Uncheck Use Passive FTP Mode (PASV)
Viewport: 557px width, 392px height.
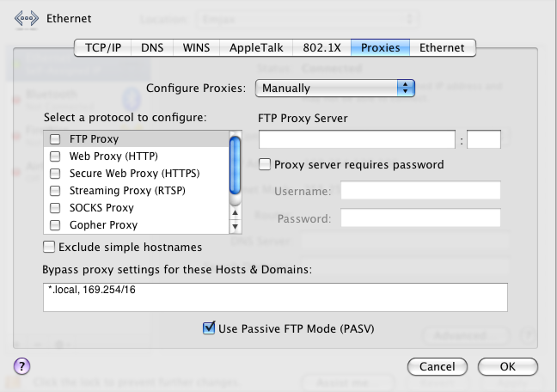point(208,328)
